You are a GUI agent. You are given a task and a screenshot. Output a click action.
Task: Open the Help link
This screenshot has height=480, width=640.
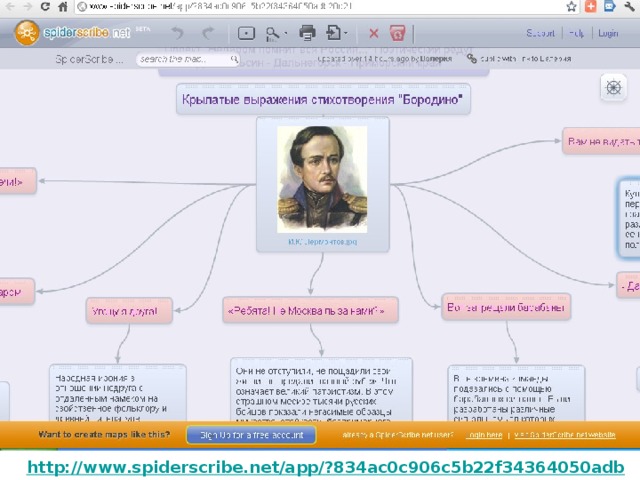pyautogui.click(x=576, y=33)
